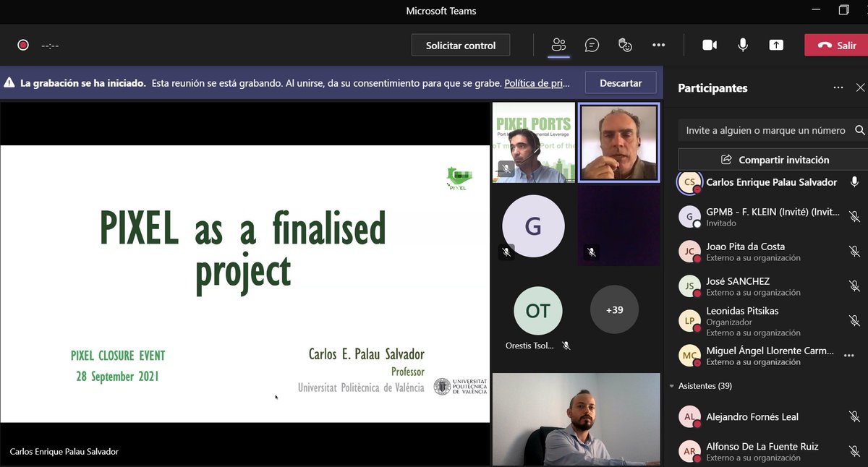
Task: Click invite someone search field
Action: pyautogui.click(x=773, y=130)
